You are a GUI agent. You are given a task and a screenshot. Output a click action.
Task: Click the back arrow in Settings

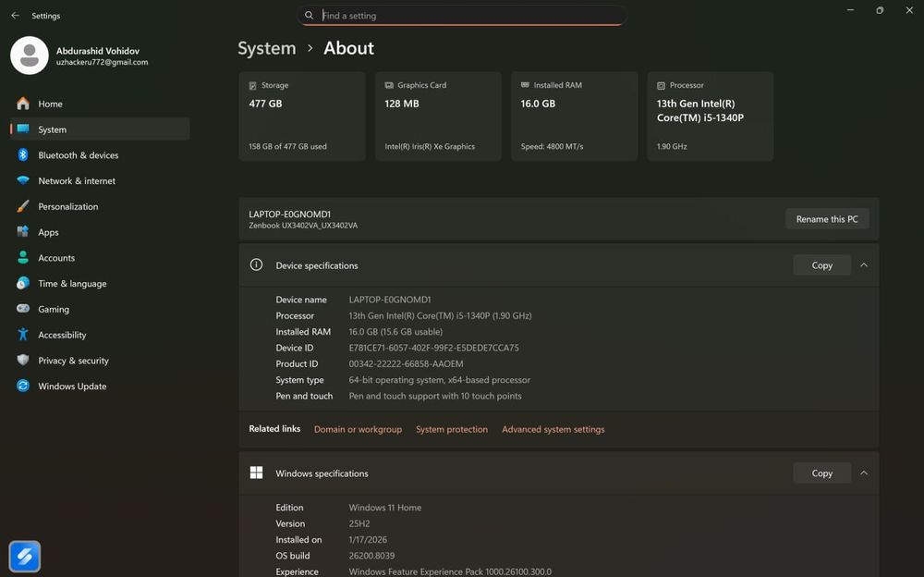coord(15,16)
